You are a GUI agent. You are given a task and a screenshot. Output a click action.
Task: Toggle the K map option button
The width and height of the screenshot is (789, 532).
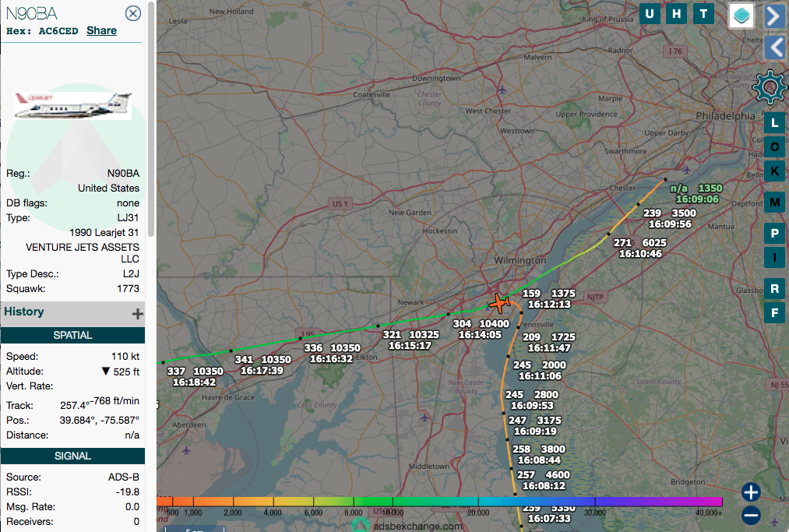tap(774, 171)
